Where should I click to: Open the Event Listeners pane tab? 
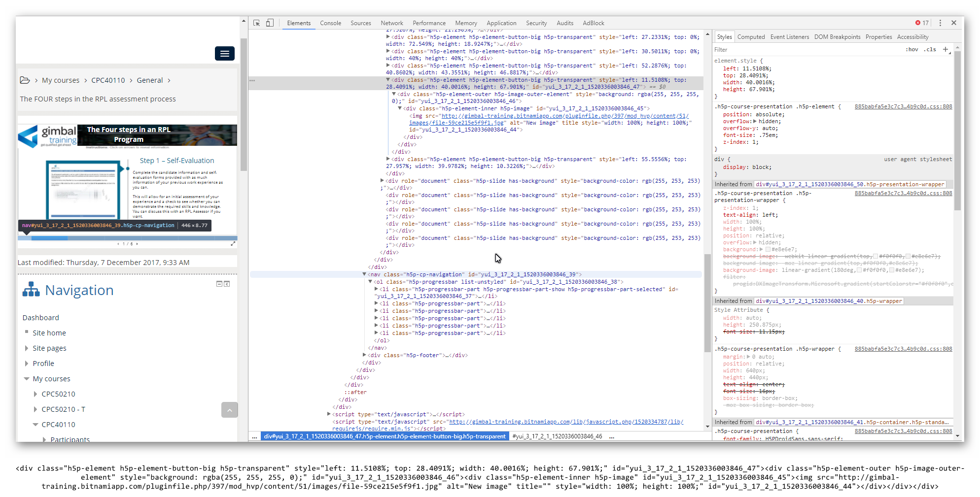790,37
